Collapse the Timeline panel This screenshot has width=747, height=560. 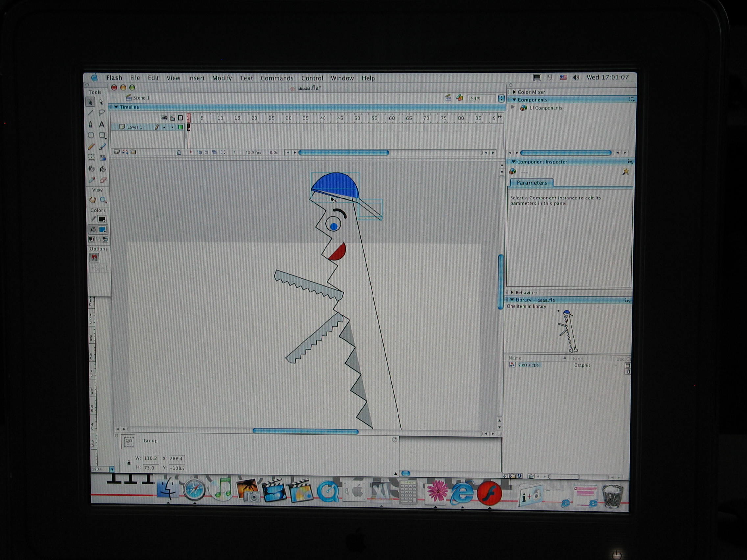point(116,107)
